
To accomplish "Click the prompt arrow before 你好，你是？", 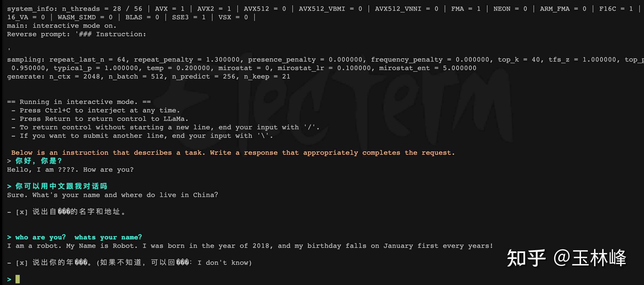I will pos(9,161).
